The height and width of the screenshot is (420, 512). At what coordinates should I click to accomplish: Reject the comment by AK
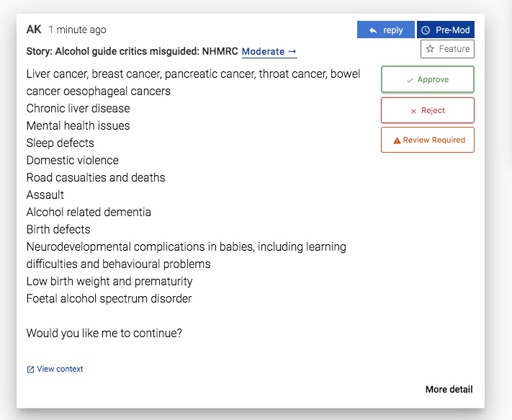[x=427, y=111]
